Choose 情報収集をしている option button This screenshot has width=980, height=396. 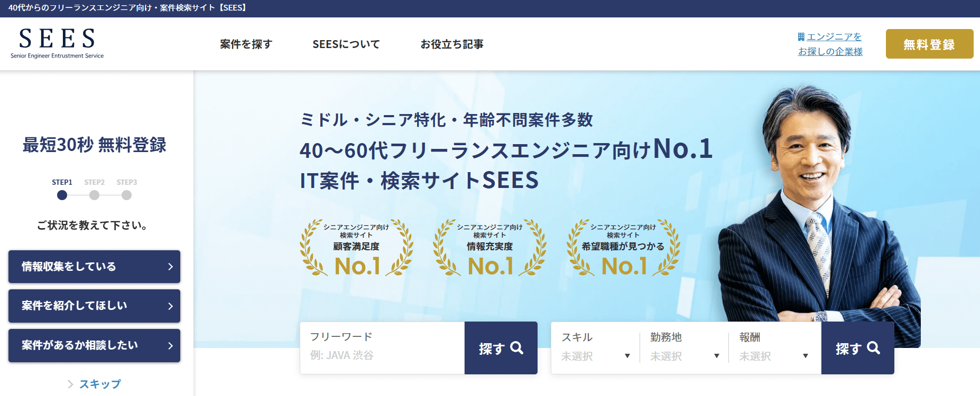[x=94, y=267]
